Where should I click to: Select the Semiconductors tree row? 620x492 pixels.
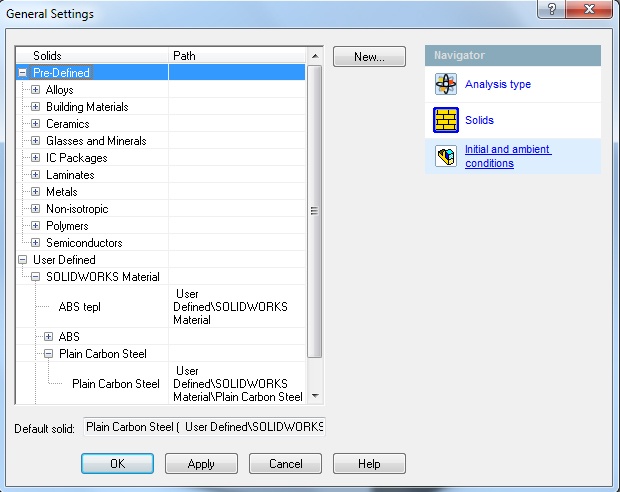pyautogui.click(x=161, y=242)
